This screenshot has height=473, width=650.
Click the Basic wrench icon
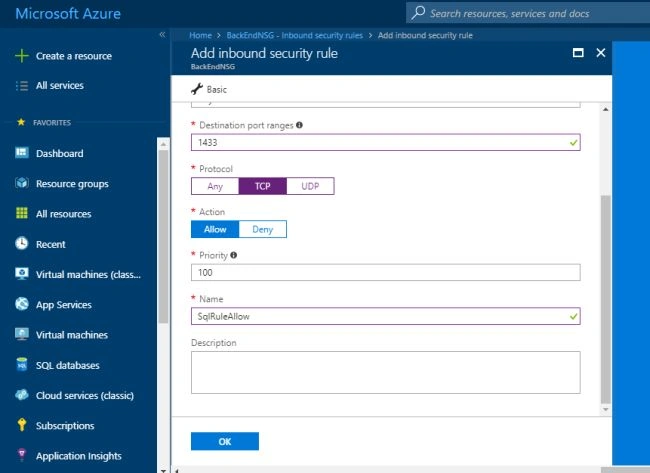[x=197, y=89]
